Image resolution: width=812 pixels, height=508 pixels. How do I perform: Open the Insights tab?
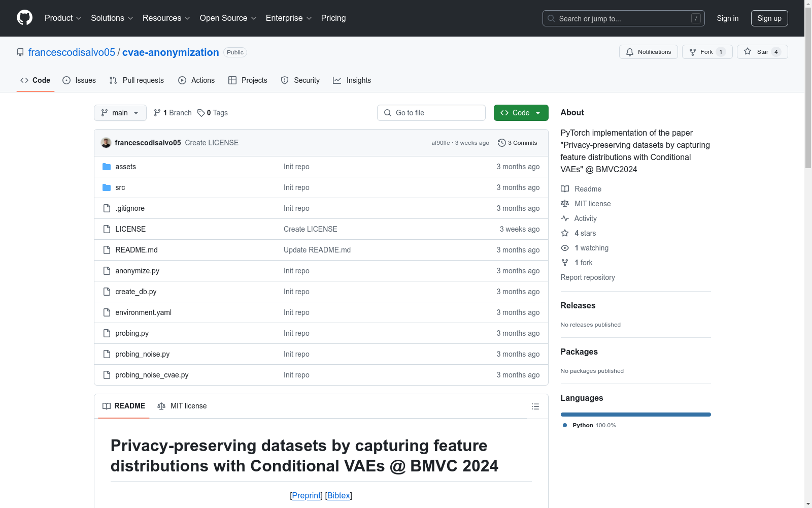click(352, 80)
